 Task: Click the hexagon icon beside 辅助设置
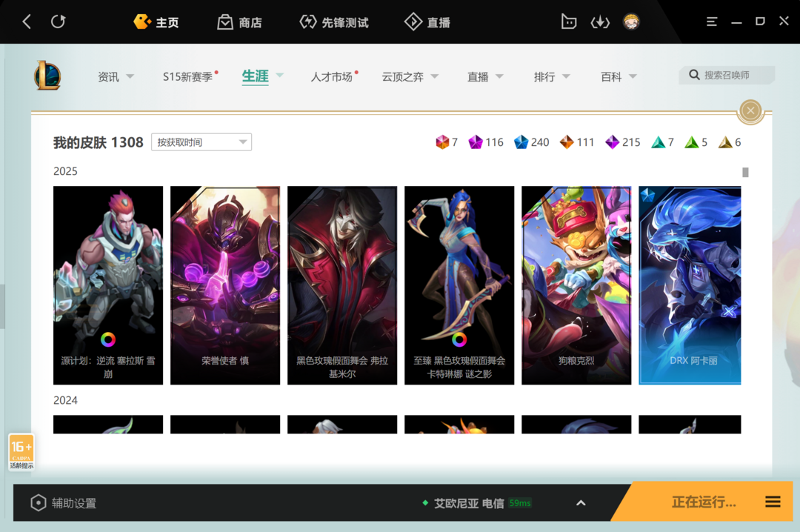39,503
